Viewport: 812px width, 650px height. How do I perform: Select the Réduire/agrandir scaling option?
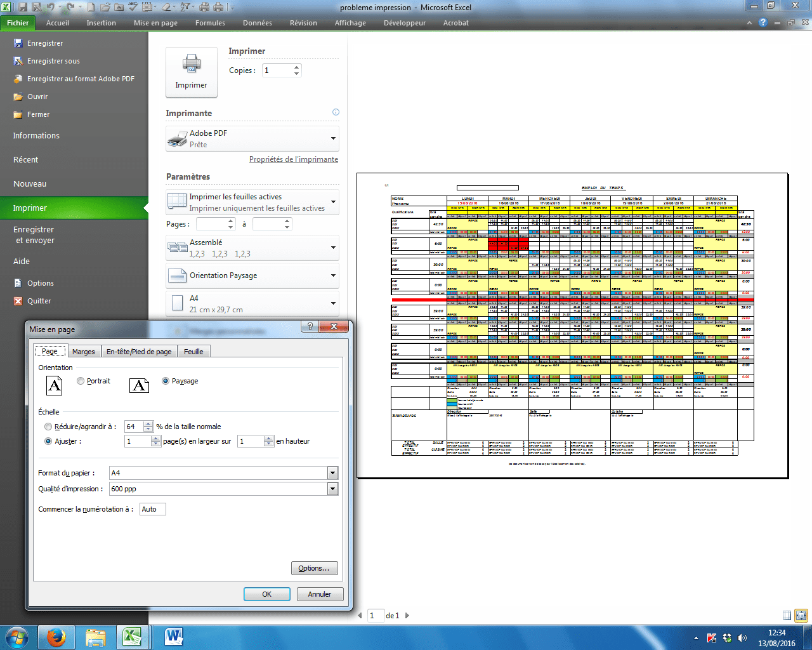(x=48, y=427)
